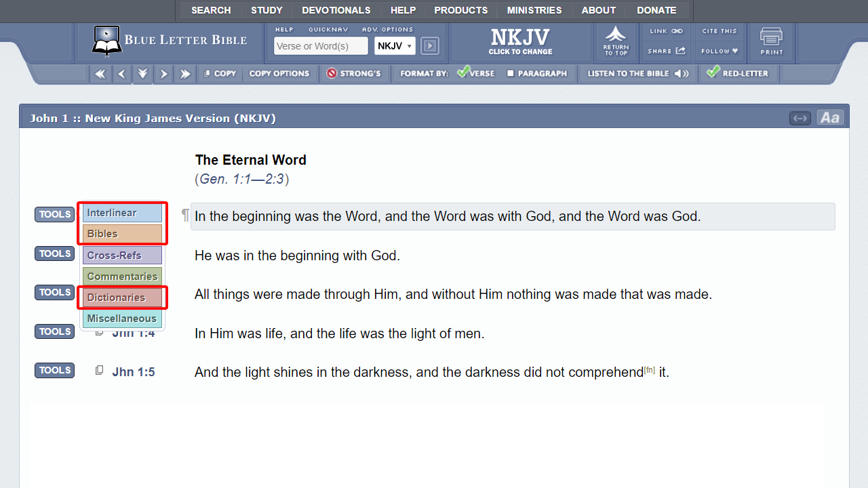Jump to next book with double-right arrows
Viewport: 868px width, 488px height.
coord(184,74)
